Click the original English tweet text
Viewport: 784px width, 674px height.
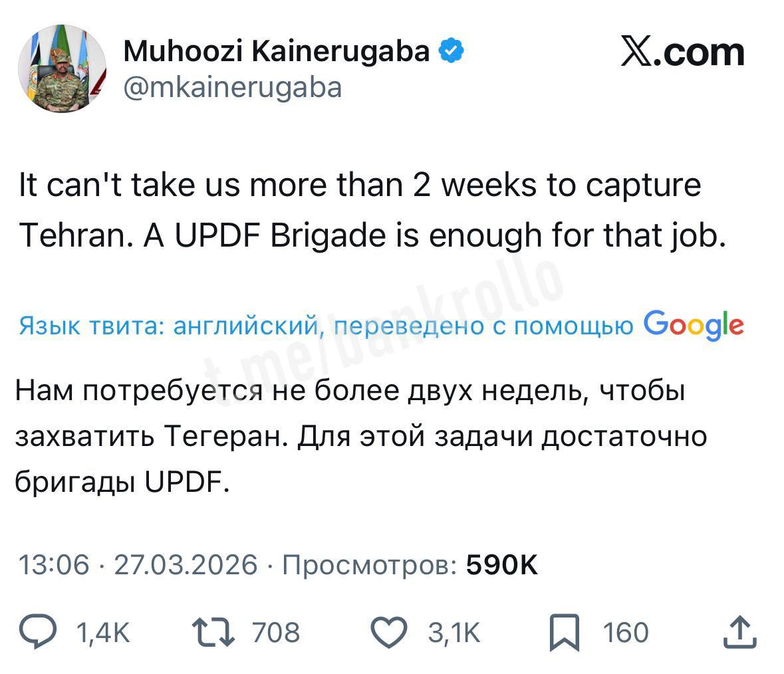pyautogui.click(x=372, y=209)
